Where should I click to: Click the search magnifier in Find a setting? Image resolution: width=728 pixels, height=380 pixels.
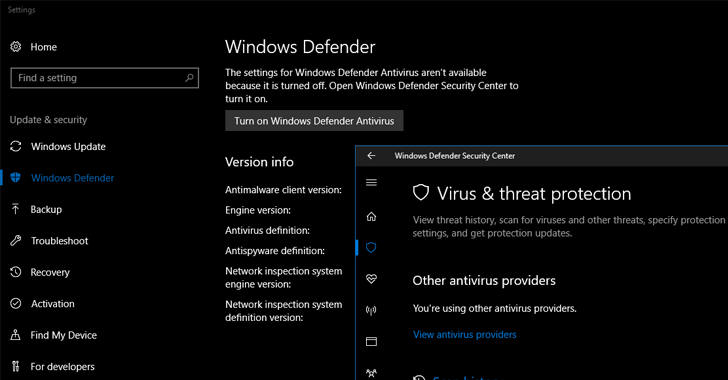189,78
